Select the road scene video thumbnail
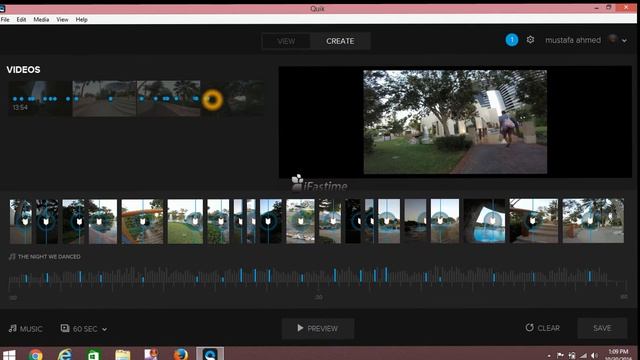 pos(104,98)
